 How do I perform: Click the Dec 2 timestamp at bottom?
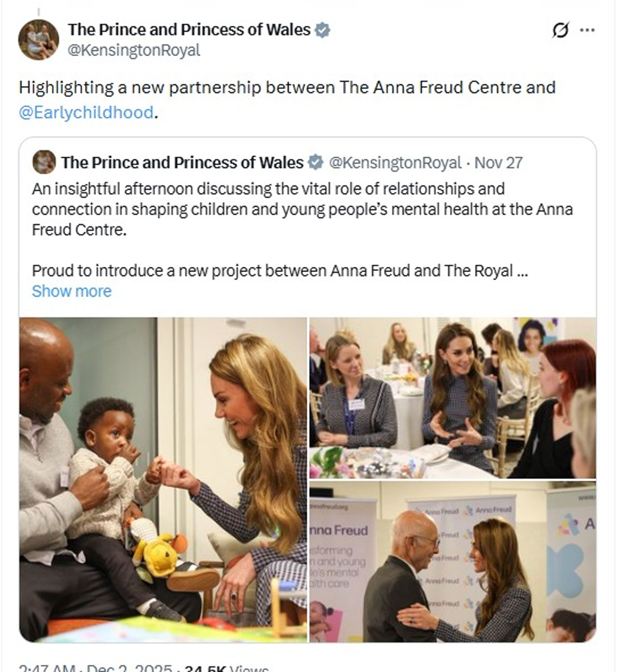click(x=95, y=668)
